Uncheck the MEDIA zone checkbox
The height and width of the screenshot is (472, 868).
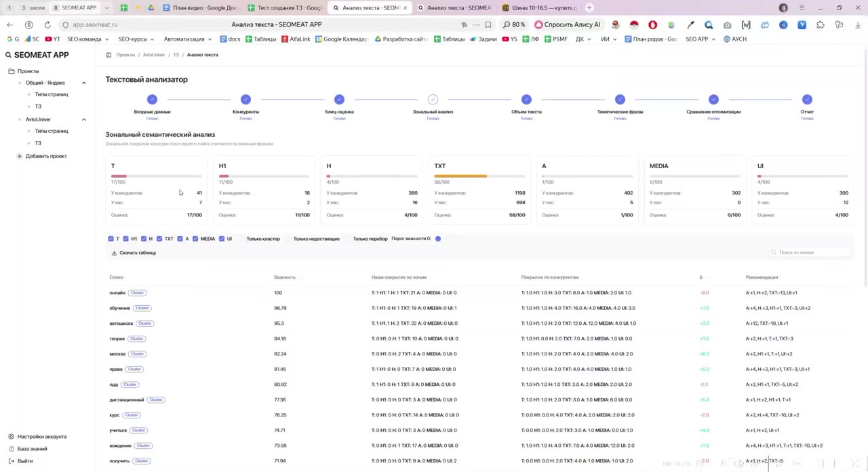point(195,239)
